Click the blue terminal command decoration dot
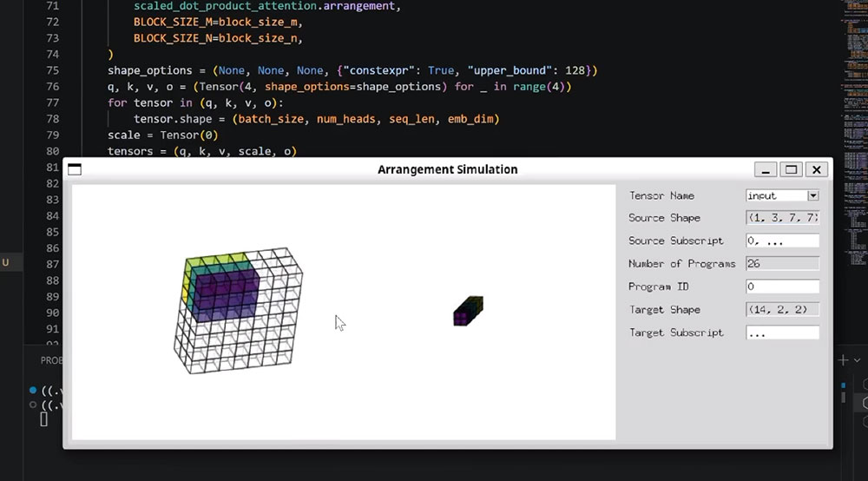The height and width of the screenshot is (481, 868). click(33, 390)
